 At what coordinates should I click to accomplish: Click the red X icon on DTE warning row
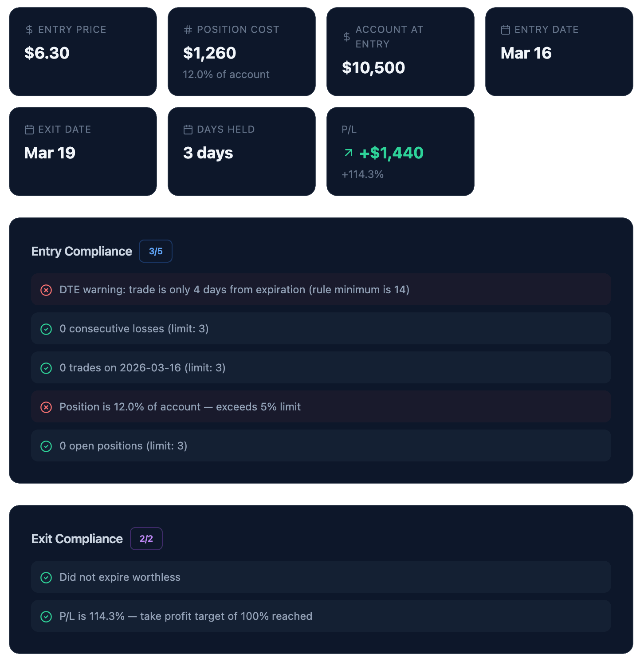tap(46, 290)
